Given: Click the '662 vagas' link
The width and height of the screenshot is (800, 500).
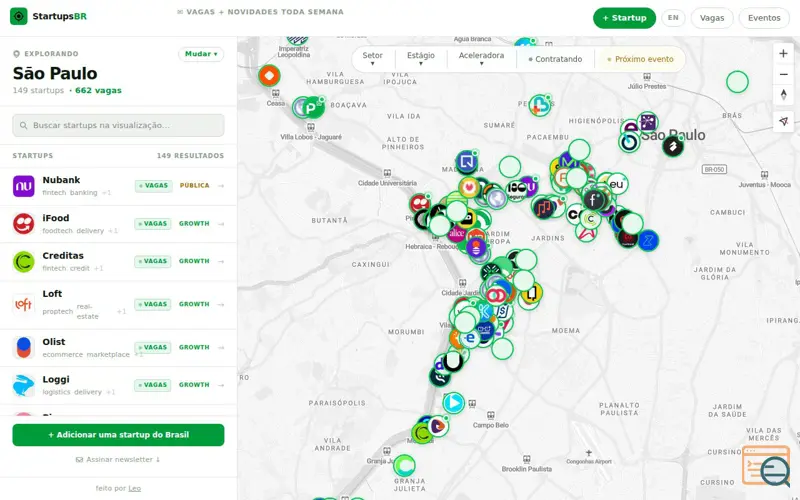Looking at the screenshot, I should coord(98,90).
